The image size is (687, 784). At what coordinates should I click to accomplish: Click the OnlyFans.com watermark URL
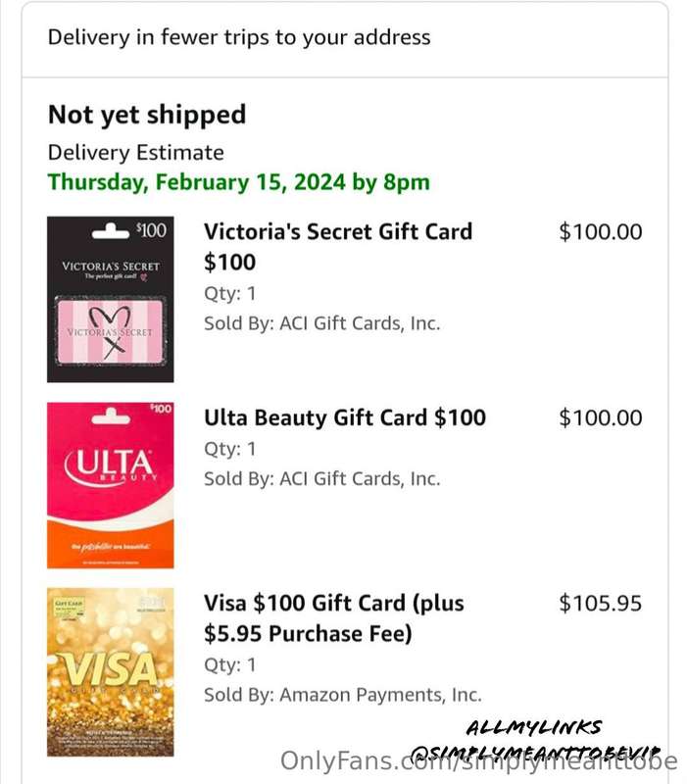[479, 761]
